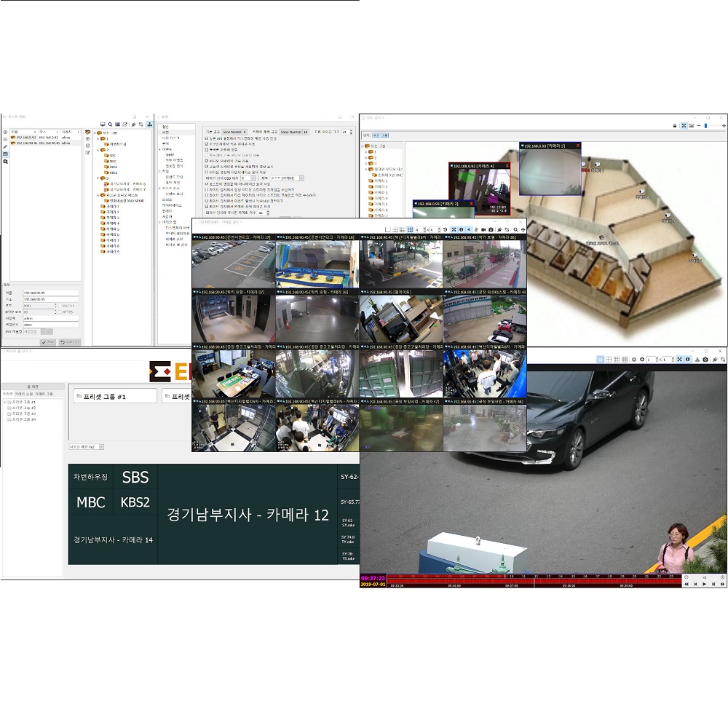The image size is (728, 728).
Task: Click the network topology icon in host manager
Action: click(x=149, y=124)
